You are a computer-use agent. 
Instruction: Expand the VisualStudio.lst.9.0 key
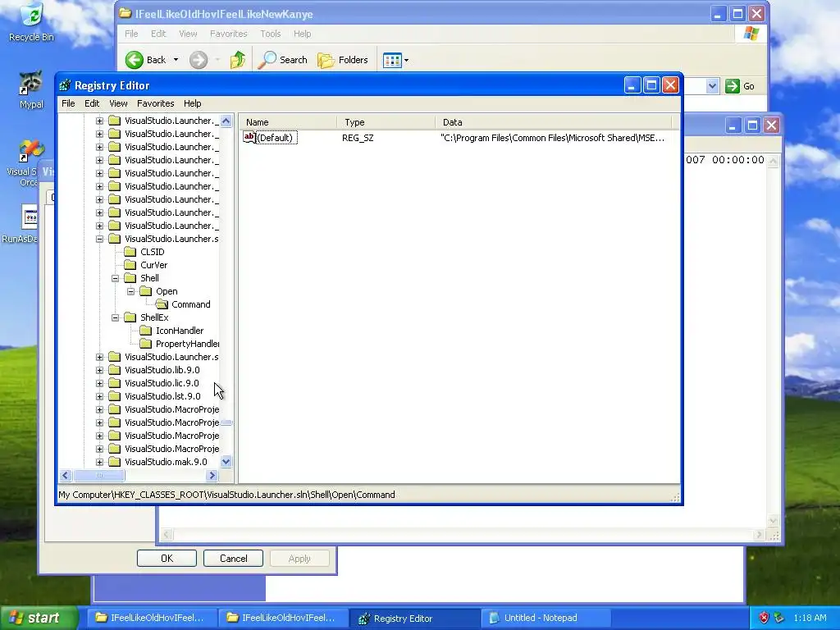99,396
